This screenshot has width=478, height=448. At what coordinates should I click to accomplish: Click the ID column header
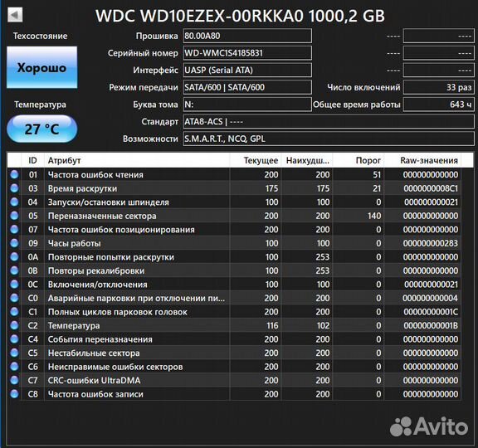coord(33,160)
